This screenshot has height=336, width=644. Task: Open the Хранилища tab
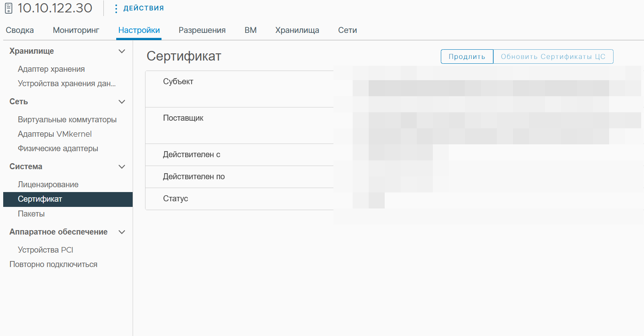pos(297,30)
